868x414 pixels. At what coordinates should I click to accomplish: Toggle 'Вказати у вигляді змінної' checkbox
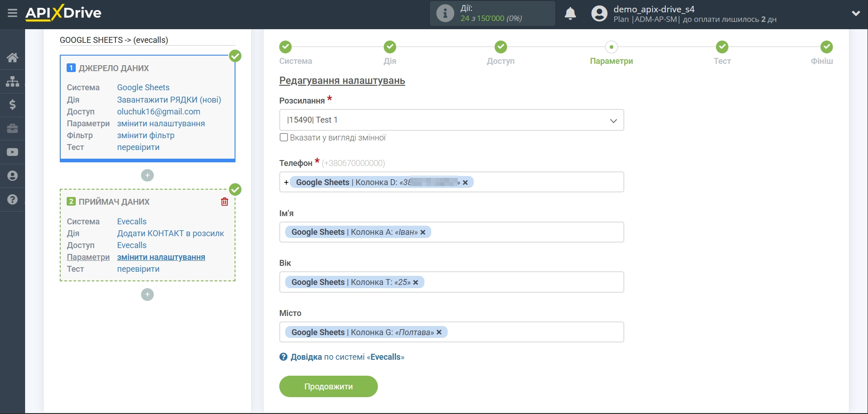[284, 137]
